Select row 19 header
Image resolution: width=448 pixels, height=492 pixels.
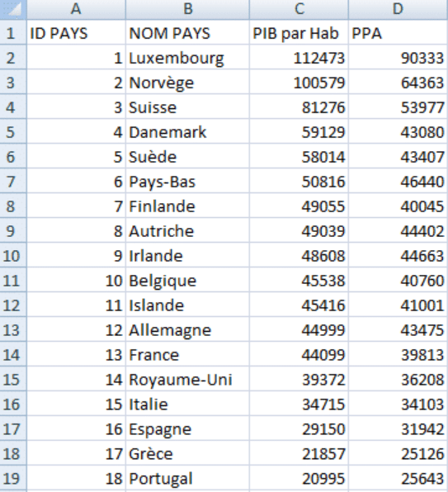pyautogui.click(x=13, y=478)
